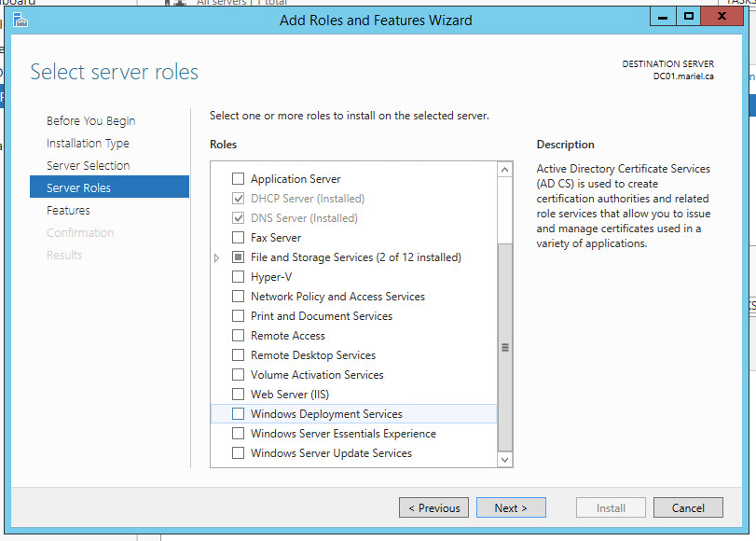Tick Windows Deployment Services checkbox
The width and height of the screenshot is (756, 541).
tap(239, 414)
